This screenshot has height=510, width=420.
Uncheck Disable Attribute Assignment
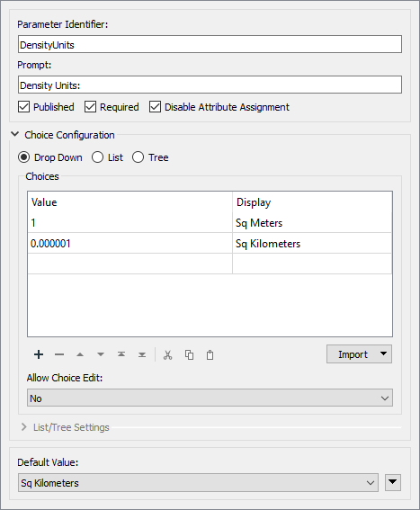point(155,107)
